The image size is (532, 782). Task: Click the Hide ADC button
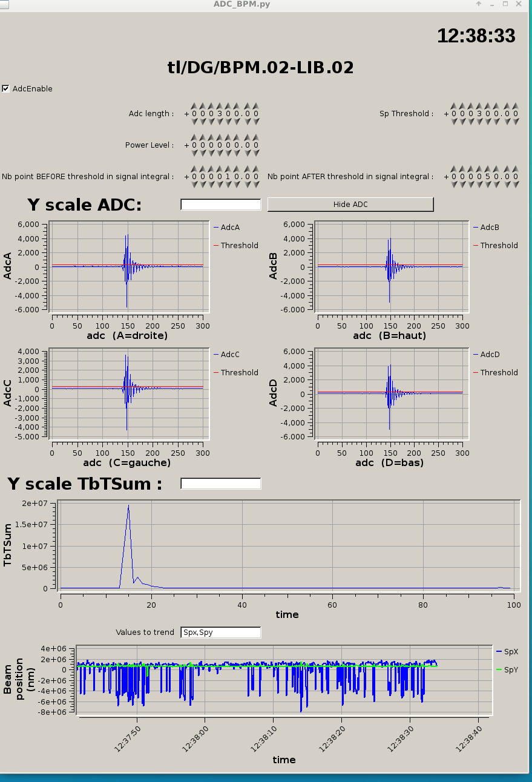[350, 205]
